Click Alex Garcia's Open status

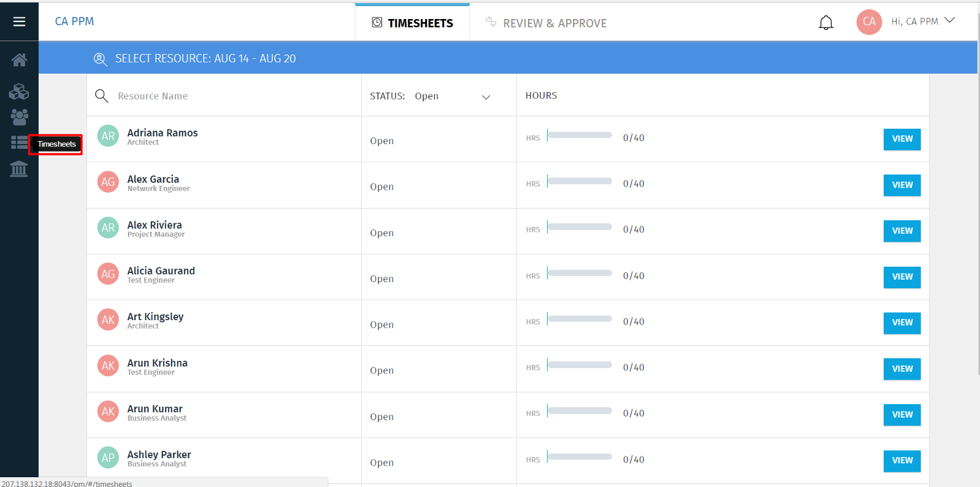coord(381,186)
